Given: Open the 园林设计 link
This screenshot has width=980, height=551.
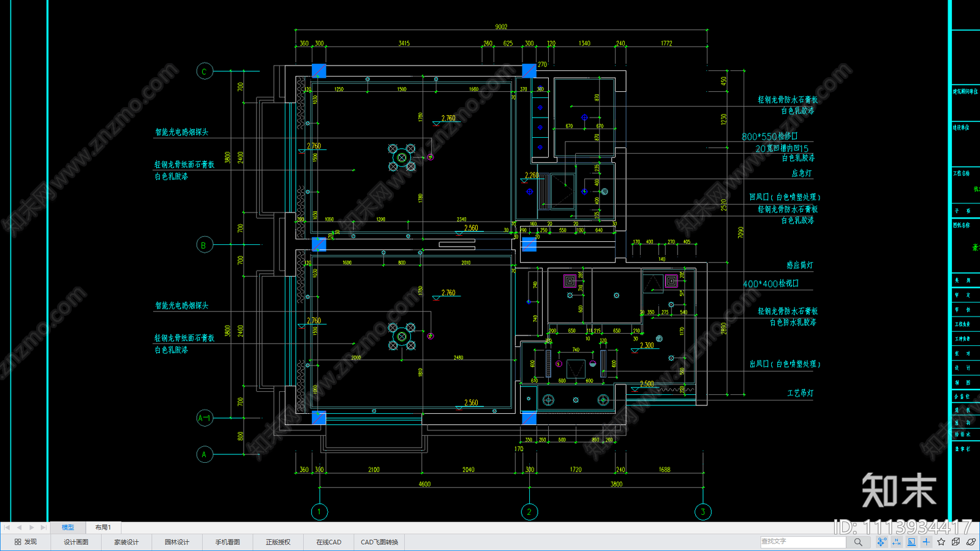Looking at the screenshot, I should click(x=177, y=542).
